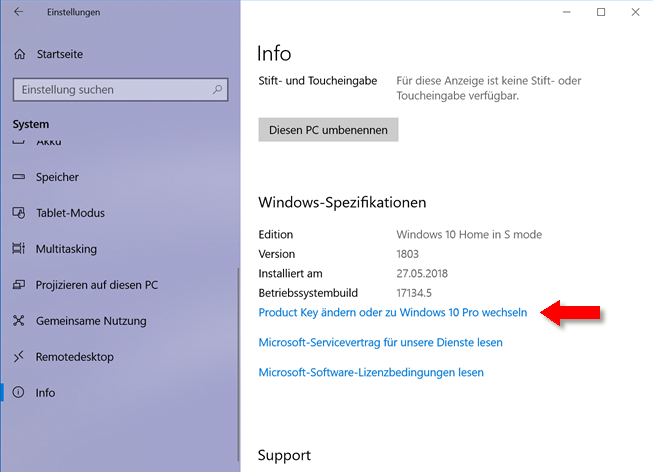Open Product Key ändern oder zu Windows 10 Pro wechseln
653x472 pixels.
393,312
